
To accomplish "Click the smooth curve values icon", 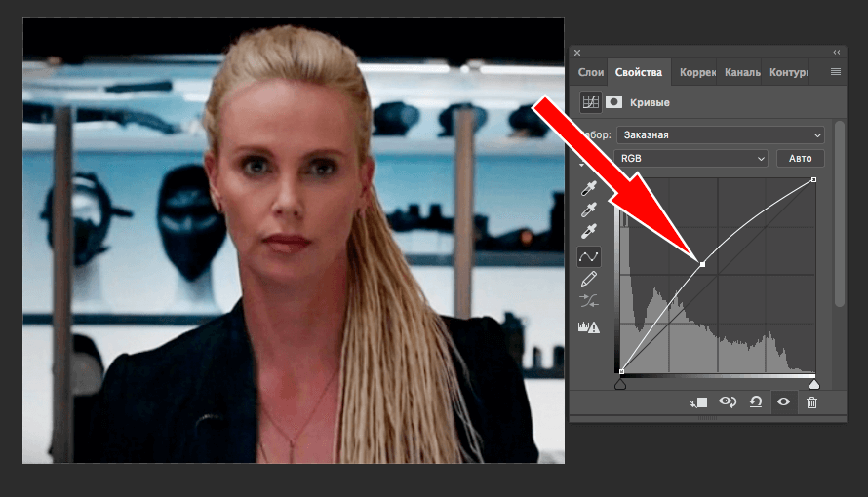I will (588, 301).
